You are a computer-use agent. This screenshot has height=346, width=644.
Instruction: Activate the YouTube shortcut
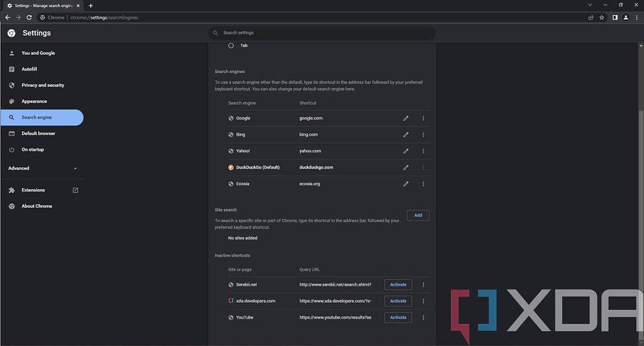click(x=398, y=318)
